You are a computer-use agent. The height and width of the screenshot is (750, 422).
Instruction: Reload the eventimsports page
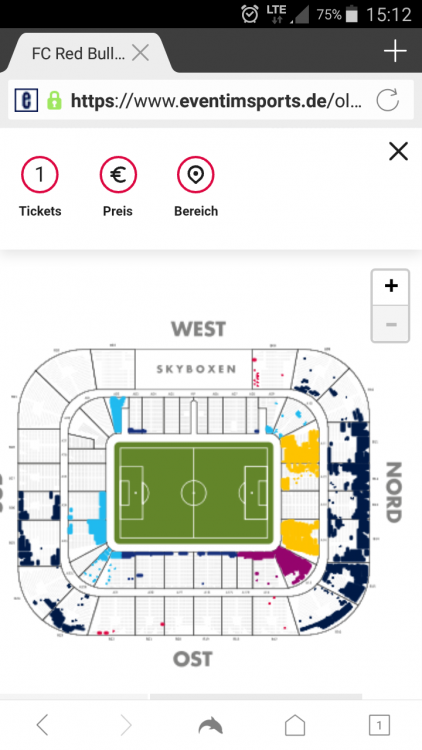tap(387, 100)
